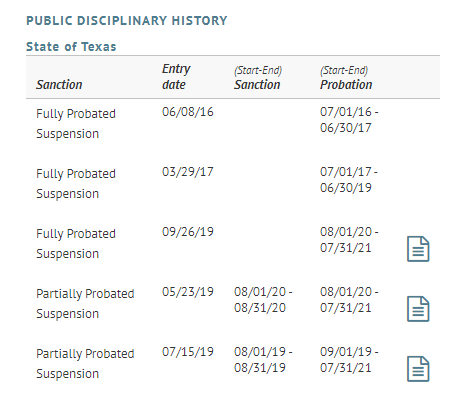Select the entry date 03/29/17
The width and height of the screenshot is (457, 417).
pos(188,172)
